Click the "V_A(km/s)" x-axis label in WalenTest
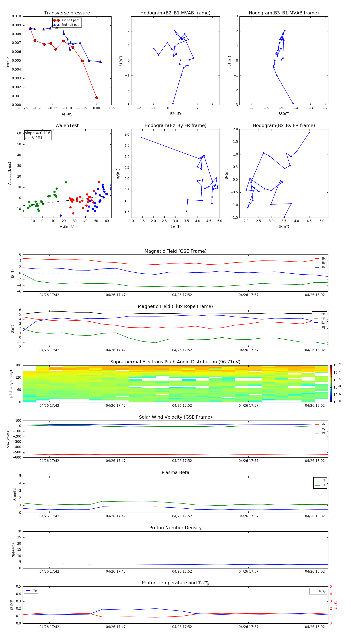The height and width of the screenshot is (644, 351). 67,227
